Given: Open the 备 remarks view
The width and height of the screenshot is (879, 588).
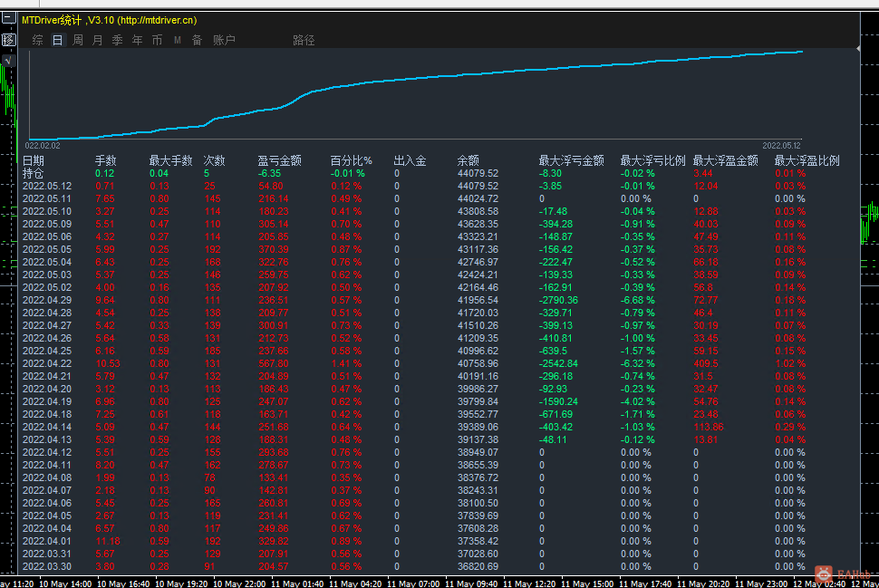Looking at the screenshot, I should pos(197,40).
